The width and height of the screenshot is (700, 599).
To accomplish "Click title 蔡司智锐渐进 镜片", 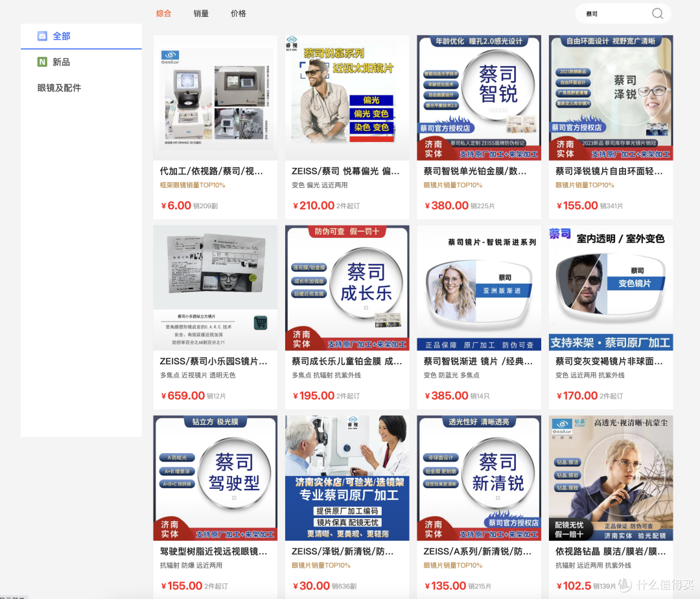I will pyautogui.click(x=478, y=362).
